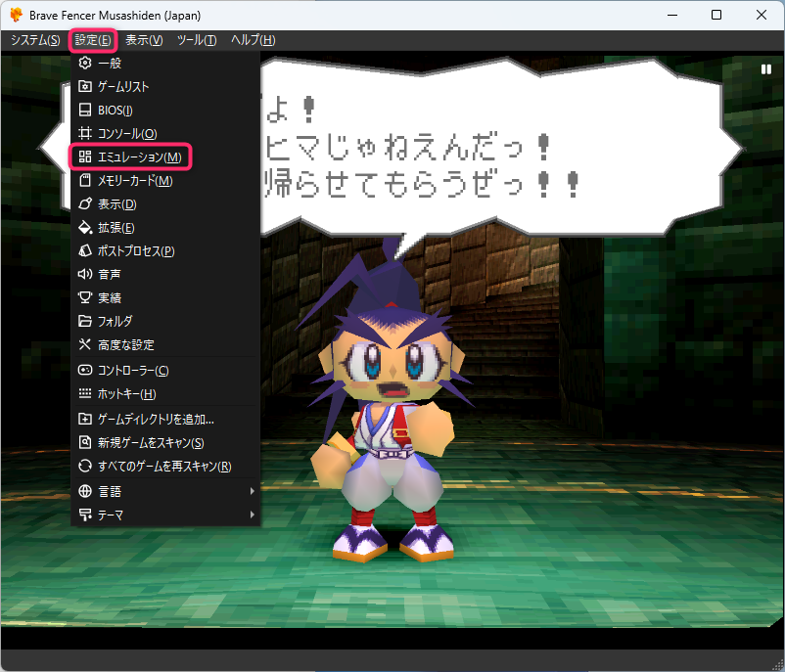Click the ホットキー keyboard icon
Screen dimensions: 785x672
tap(85, 394)
